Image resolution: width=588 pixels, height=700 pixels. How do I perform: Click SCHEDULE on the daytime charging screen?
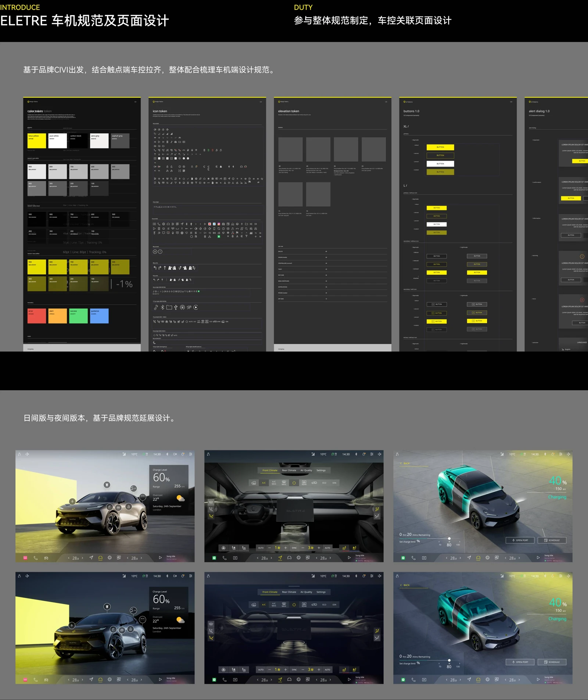click(x=552, y=540)
